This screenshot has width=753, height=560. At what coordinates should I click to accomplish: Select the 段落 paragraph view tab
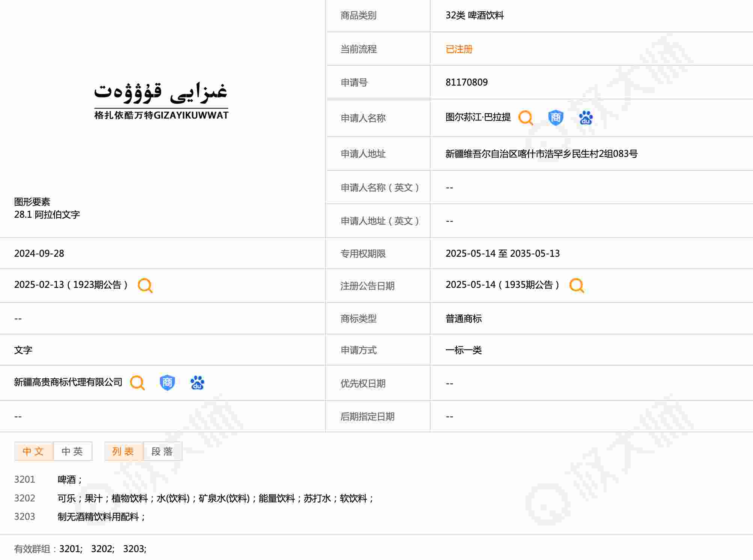point(163,451)
